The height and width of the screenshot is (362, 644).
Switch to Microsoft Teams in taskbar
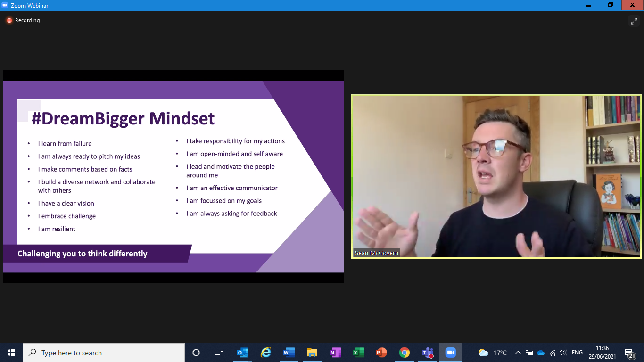(x=427, y=353)
